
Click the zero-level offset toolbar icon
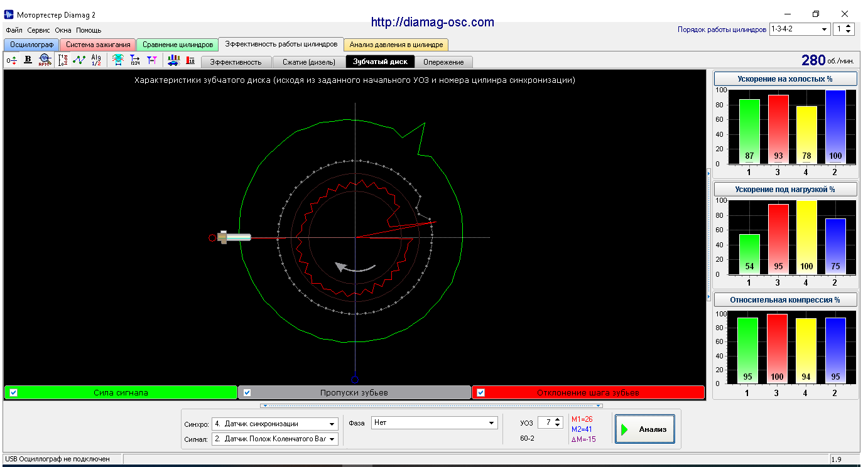(x=12, y=60)
